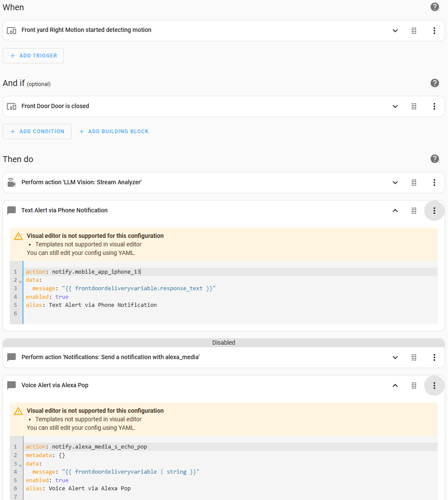This screenshot has width=448, height=500.
Task: Open the three-dot menu on Voice Alert via Alexa Pop
Action: (434, 385)
